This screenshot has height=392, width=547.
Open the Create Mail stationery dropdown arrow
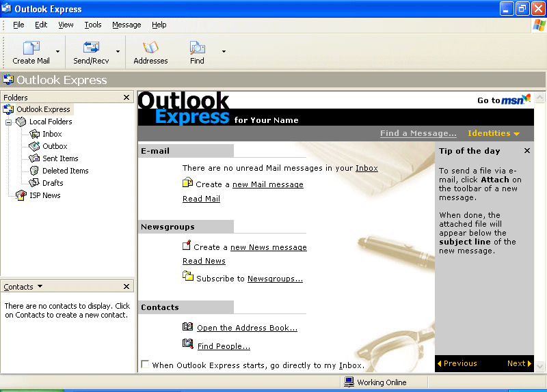pyautogui.click(x=57, y=52)
